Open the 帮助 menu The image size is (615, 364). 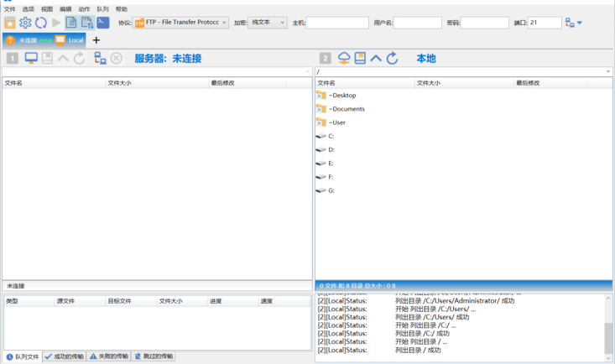[x=121, y=8]
